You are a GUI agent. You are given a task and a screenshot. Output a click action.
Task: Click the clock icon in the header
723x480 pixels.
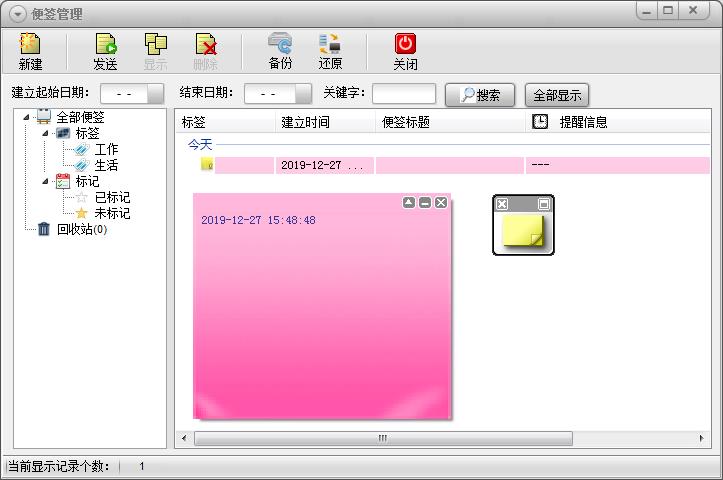pyautogui.click(x=540, y=122)
